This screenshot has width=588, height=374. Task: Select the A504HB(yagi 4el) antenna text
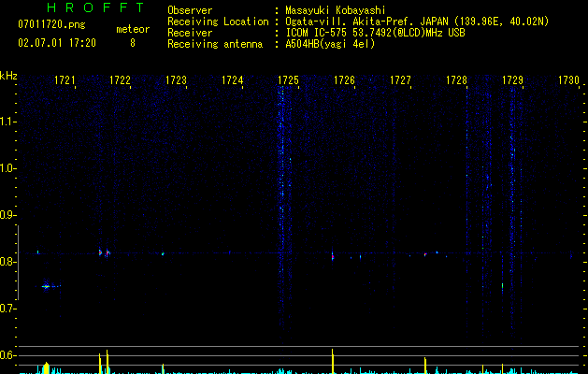point(330,44)
